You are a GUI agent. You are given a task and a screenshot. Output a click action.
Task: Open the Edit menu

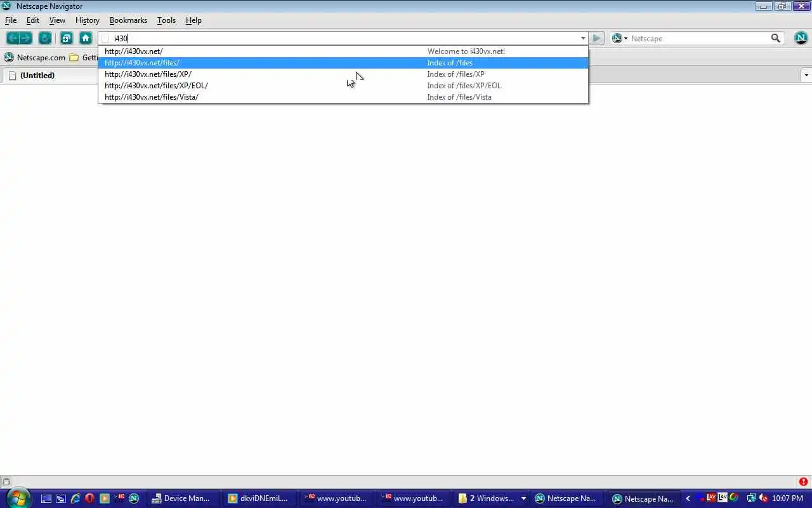click(33, 20)
